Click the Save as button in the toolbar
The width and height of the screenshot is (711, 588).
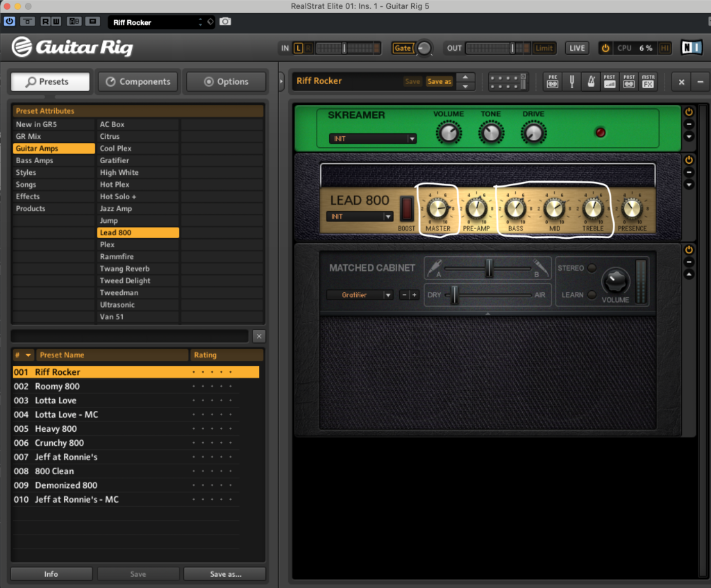click(x=439, y=81)
